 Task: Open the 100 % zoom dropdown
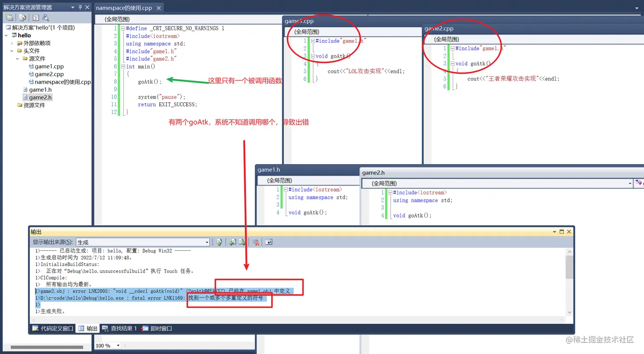click(118, 345)
